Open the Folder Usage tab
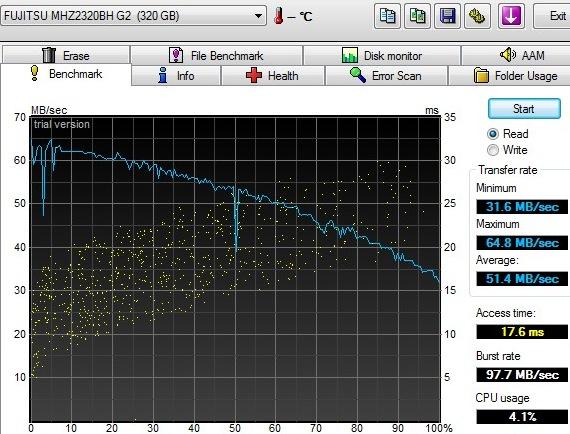 pos(510,76)
